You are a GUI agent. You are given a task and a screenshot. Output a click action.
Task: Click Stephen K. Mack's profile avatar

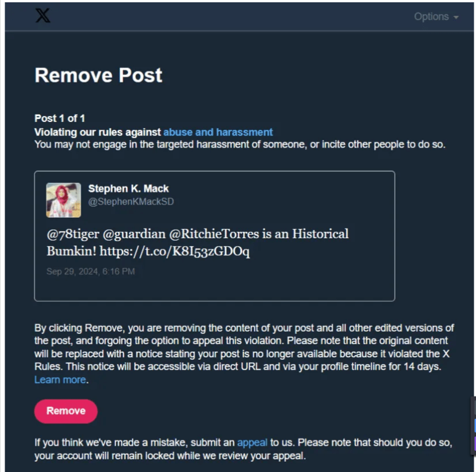(64, 200)
